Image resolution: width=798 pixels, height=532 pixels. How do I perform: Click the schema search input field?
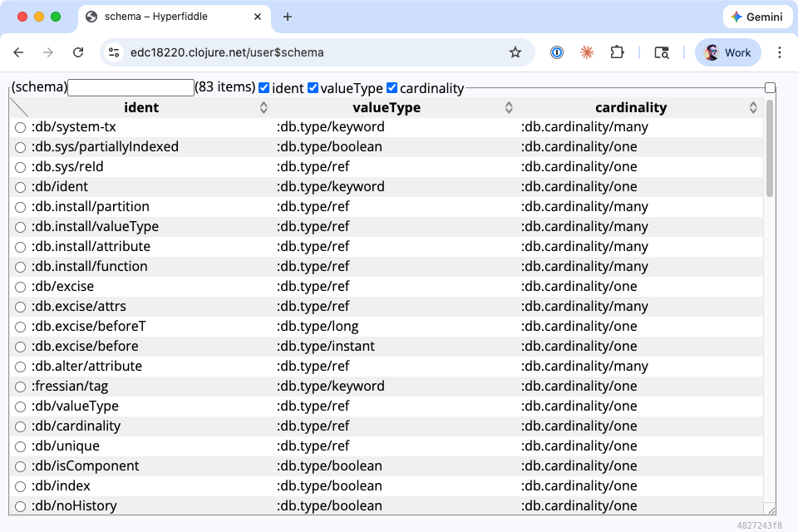click(131, 87)
